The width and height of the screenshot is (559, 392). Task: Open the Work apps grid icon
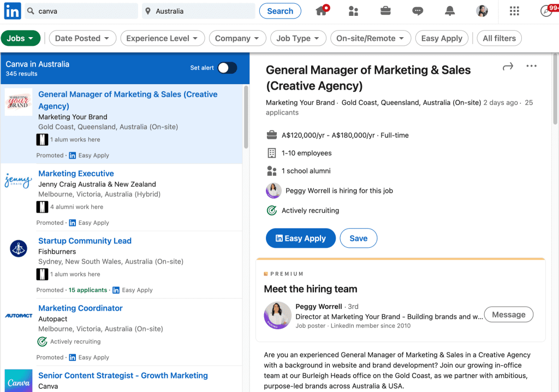(x=514, y=11)
